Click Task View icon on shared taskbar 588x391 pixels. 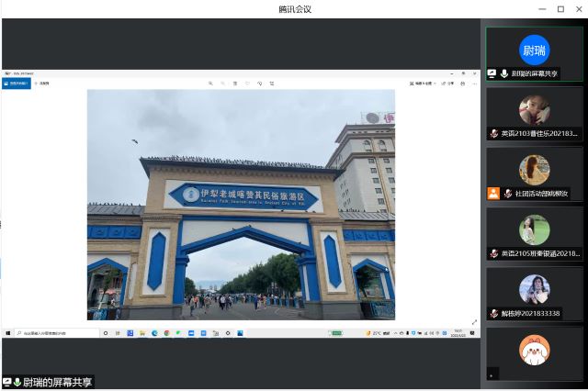pyautogui.click(x=118, y=333)
